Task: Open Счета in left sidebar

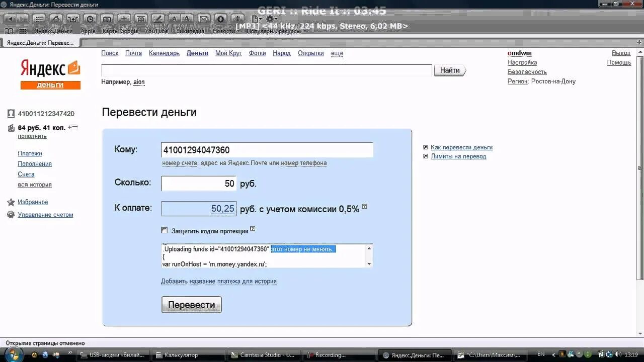Action: click(26, 174)
